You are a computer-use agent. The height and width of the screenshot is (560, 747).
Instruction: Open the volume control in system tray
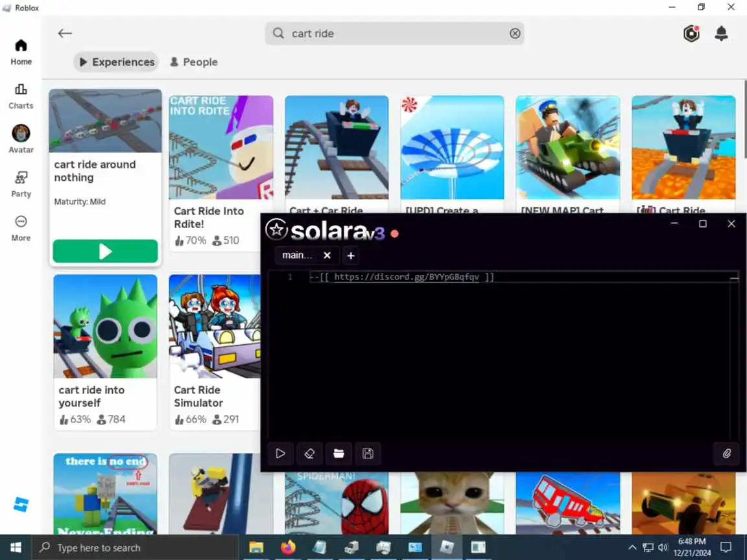pyautogui.click(x=663, y=548)
